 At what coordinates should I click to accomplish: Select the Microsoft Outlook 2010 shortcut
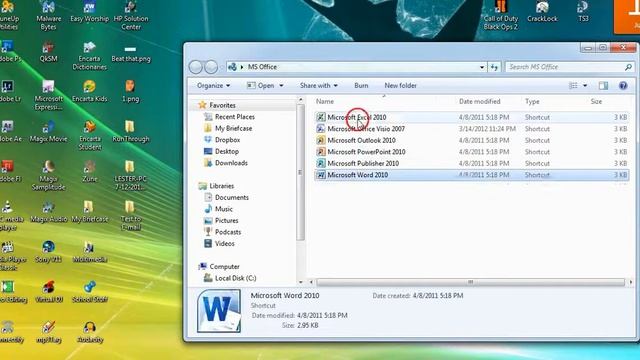point(471,140)
